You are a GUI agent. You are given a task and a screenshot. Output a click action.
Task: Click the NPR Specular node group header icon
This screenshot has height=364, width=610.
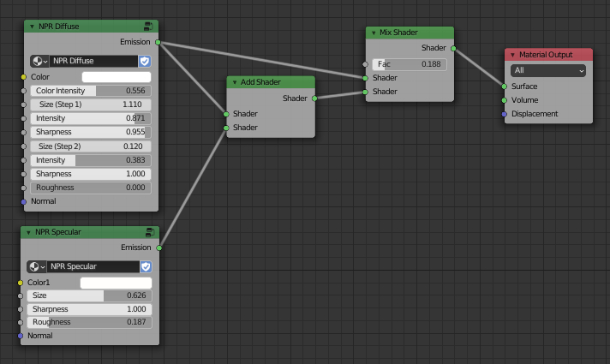(x=151, y=232)
